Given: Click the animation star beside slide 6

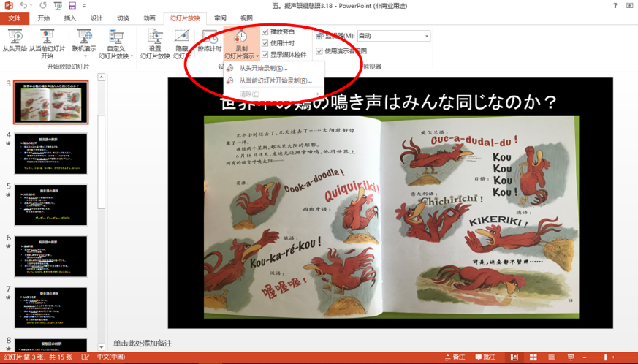Looking at the screenshot, I should 8,246.
